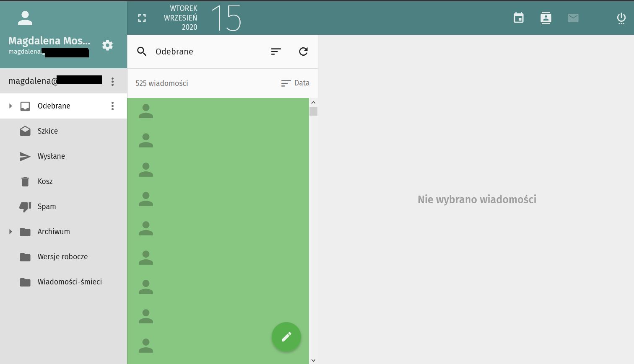Toggle fullscreen expand icon in header
The width and height of the screenshot is (634, 364).
coord(142,18)
